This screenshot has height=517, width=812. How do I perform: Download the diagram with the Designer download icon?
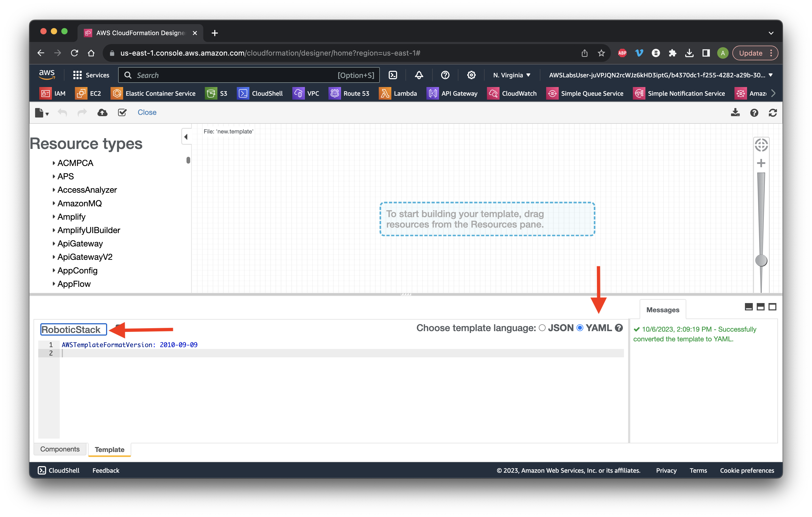coord(735,113)
